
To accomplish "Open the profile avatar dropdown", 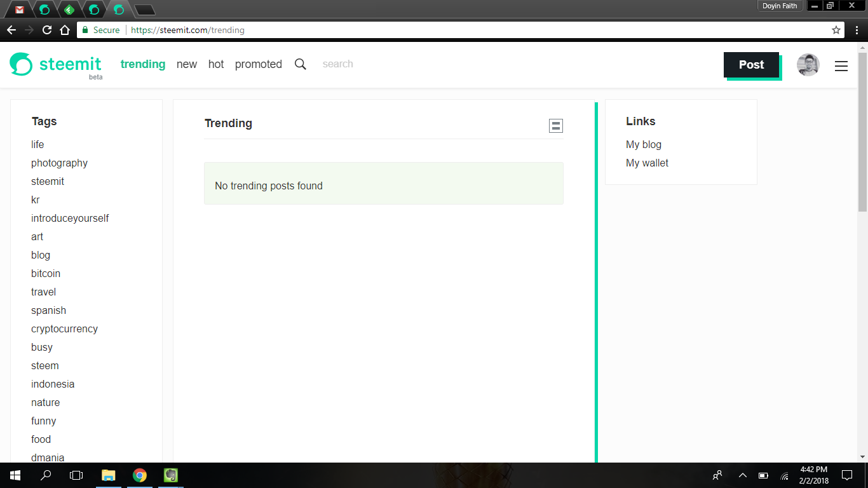I will coord(808,65).
